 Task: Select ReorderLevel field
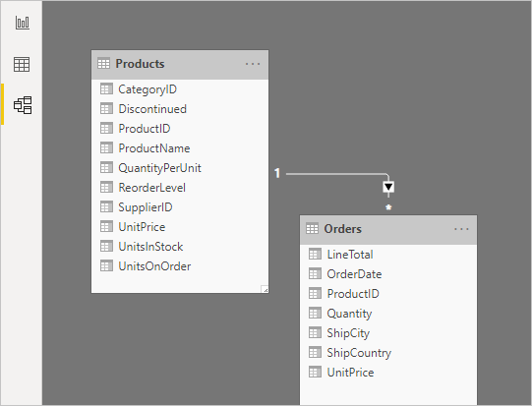[180, 188]
